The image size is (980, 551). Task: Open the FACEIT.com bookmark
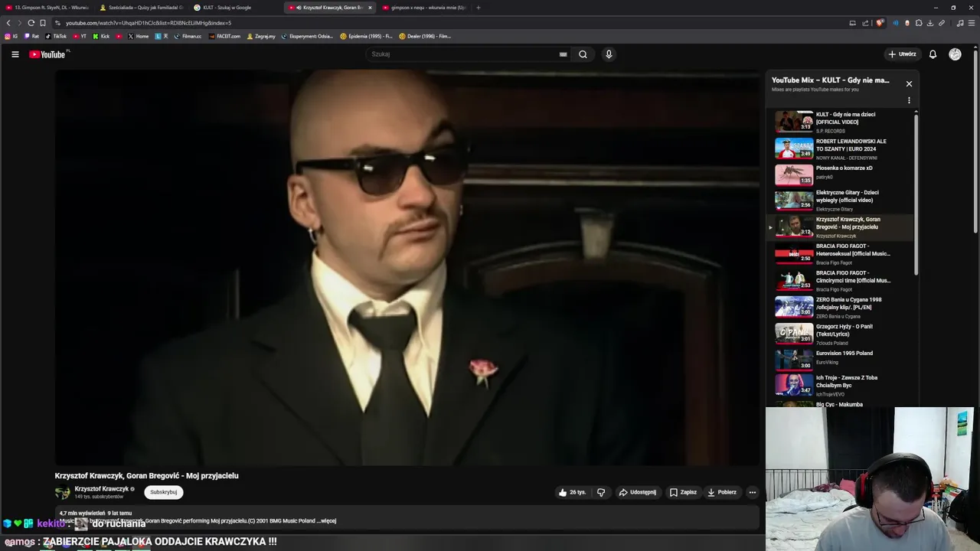[x=225, y=36]
